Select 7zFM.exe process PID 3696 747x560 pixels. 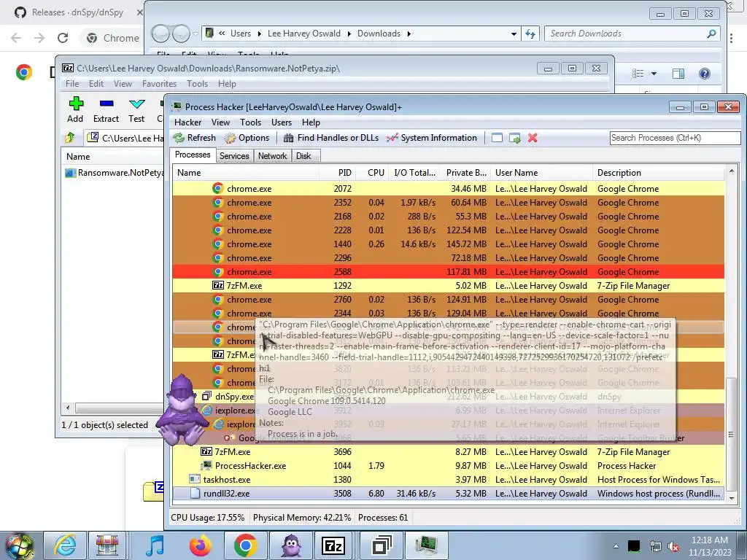(x=449, y=452)
